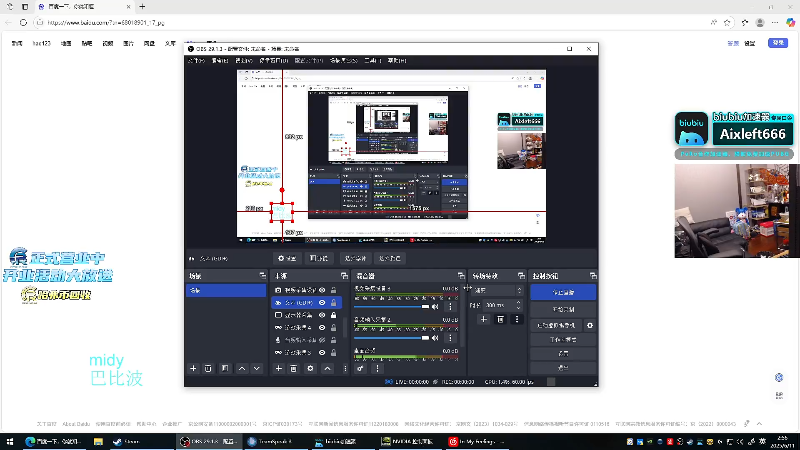Adjust second mixer channel volume slider
Viewport: 800px width, 450px height.
click(391, 338)
